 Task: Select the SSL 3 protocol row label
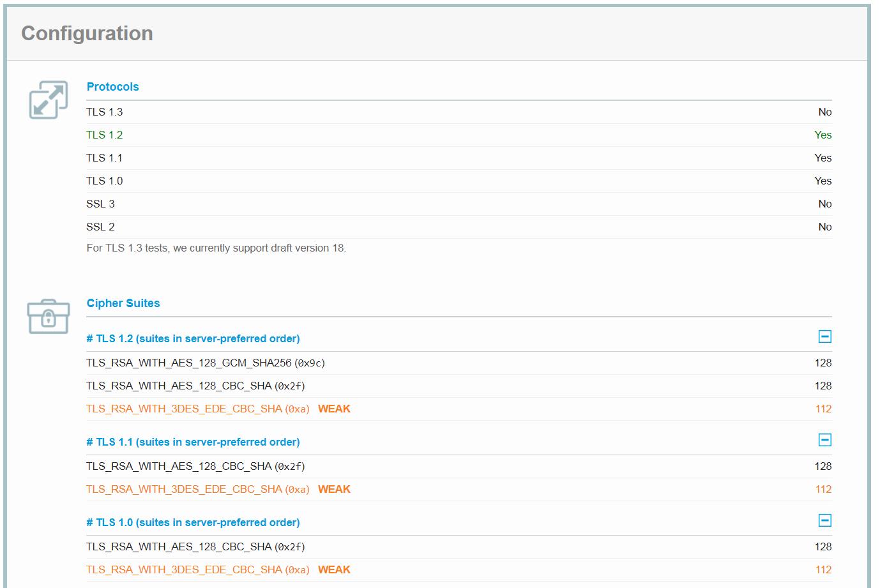click(100, 204)
